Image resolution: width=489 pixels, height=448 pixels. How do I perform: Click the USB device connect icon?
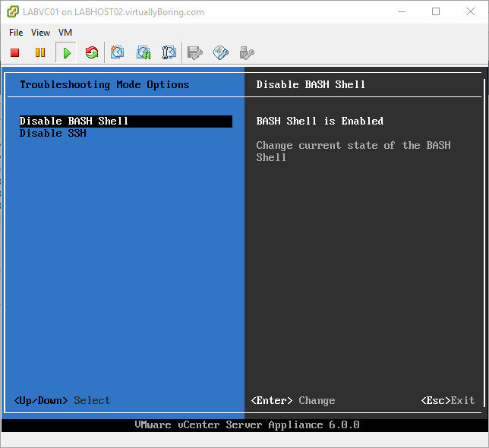click(x=247, y=52)
